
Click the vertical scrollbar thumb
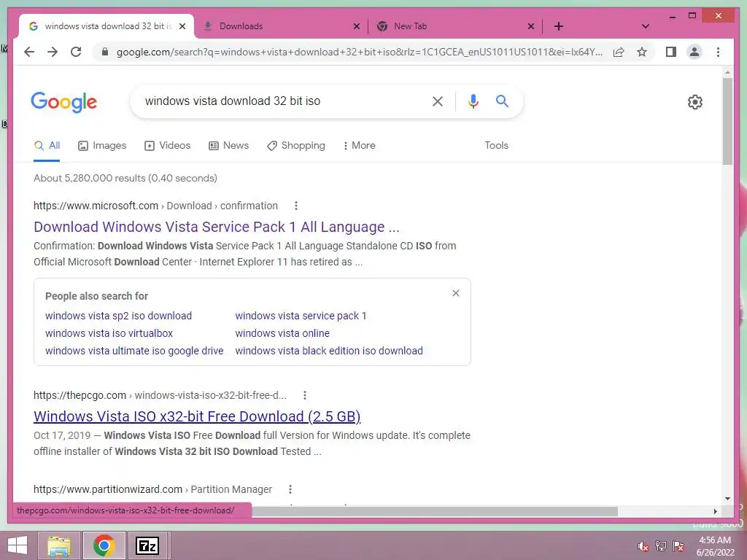coord(727,122)
